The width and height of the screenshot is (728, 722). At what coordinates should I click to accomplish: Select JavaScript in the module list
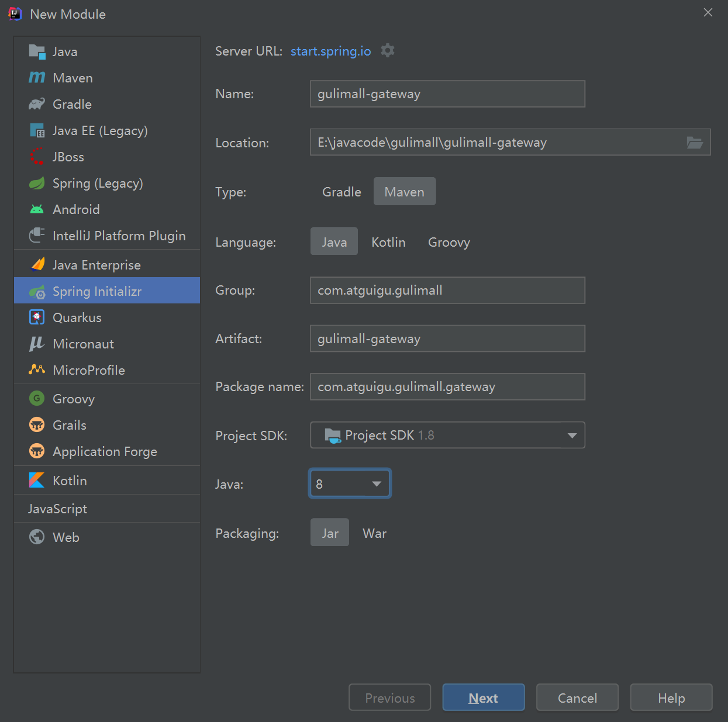pyautogui.click(x=57, y=509)
